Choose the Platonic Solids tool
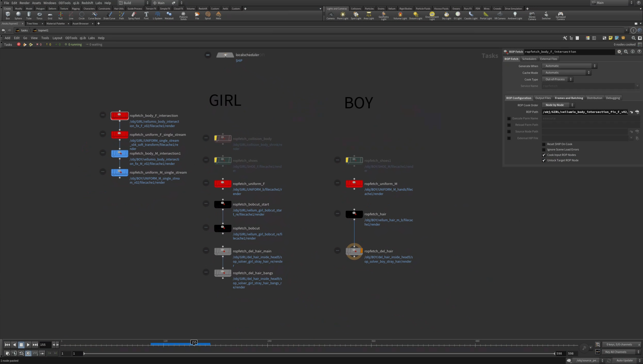Image resolution: width=643 pixels, height=364 pixels. pyautogui.click(x=183, y=16)
